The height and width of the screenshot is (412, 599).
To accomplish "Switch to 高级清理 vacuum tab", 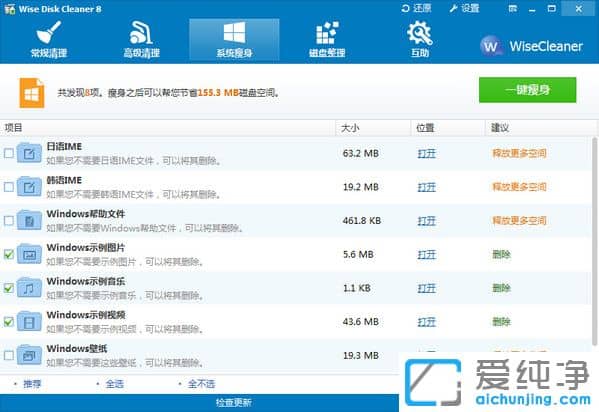I will click(141, 39).
